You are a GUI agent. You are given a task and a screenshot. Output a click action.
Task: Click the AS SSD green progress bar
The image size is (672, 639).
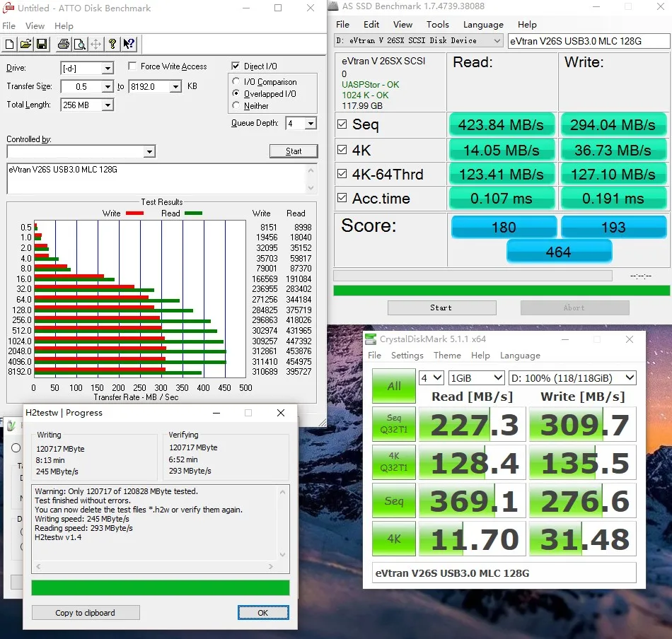point(502,291)
